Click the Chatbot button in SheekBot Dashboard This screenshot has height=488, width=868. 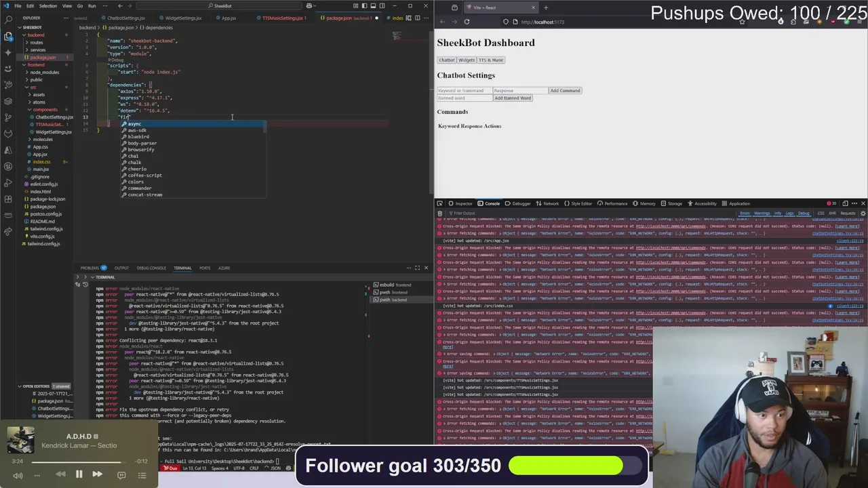click(446, 60)
